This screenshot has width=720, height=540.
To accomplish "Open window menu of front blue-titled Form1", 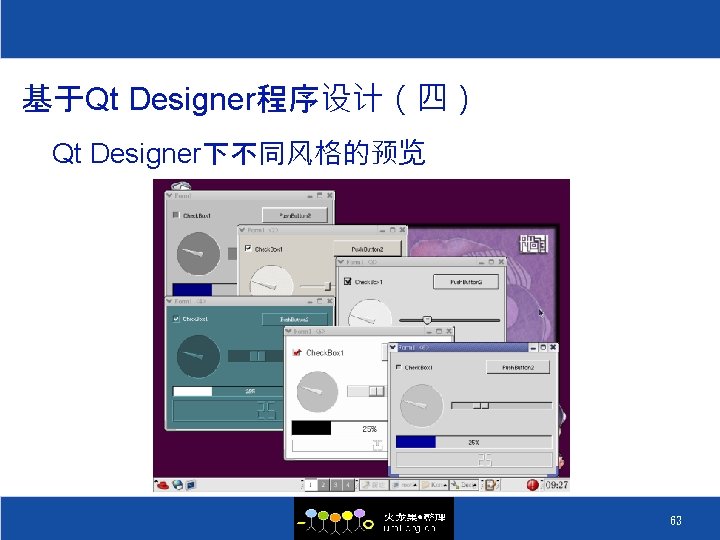I will click(x=393, y=348).
